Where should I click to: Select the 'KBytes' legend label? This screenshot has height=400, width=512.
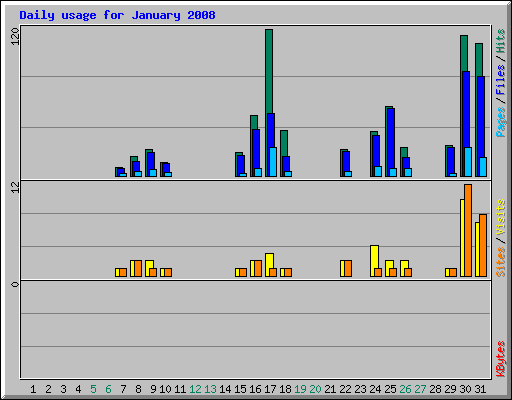(500, 359)
